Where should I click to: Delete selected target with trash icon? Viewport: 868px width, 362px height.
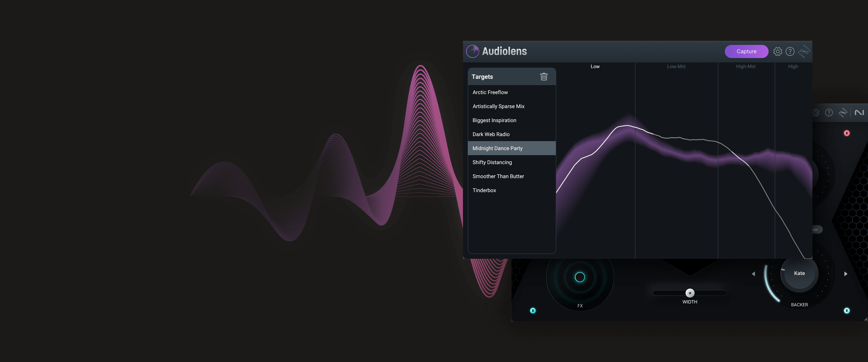[x=544, y=76]
